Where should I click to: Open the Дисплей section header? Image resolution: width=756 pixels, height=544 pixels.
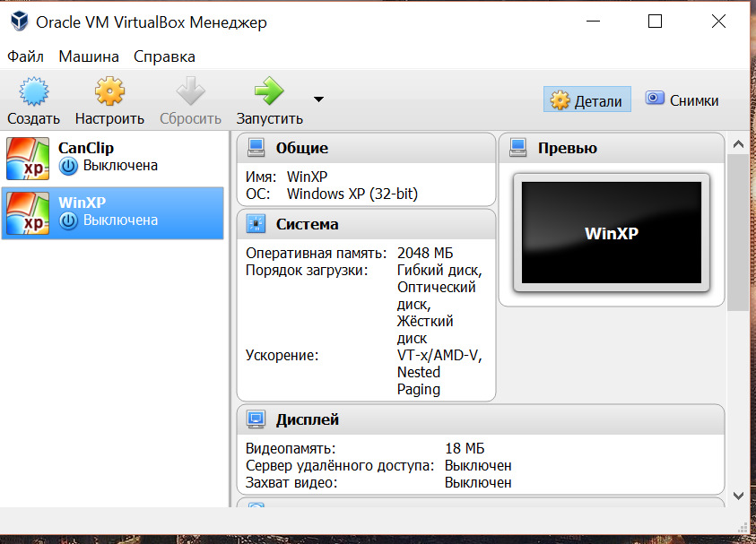click(x=481, y=419)
